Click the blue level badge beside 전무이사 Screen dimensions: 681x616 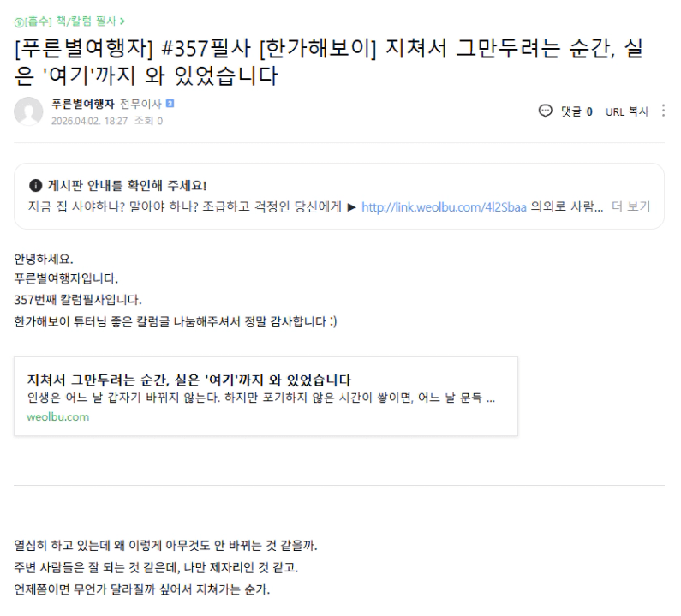point(170,105)
